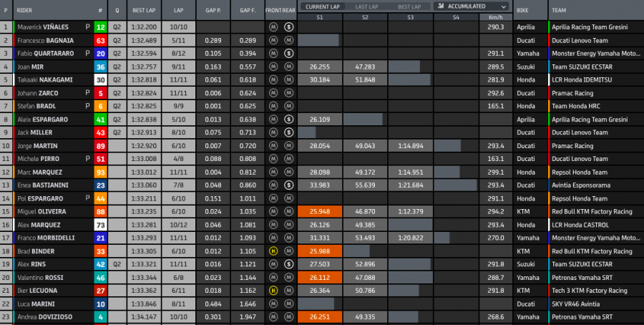Click the chart icon in Accumulated selector
Viewport: 644px width, 325px height.
tap(440, 6)
